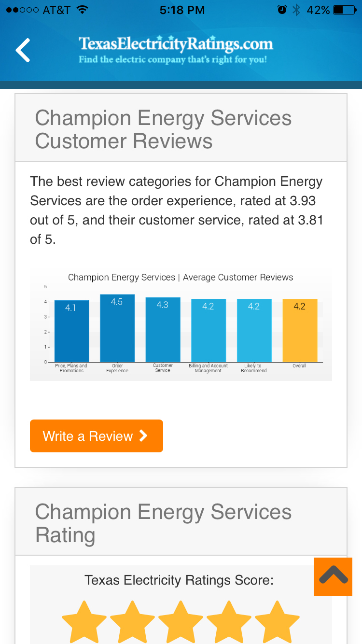Select the Customer Service 4.3 bar

(163, 330)
